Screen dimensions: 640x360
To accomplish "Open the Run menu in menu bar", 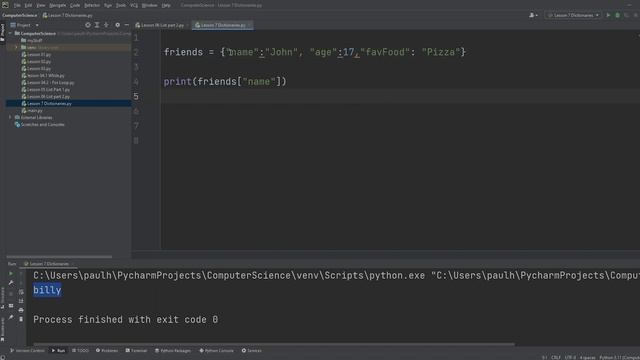I will (x=108, y=5).
